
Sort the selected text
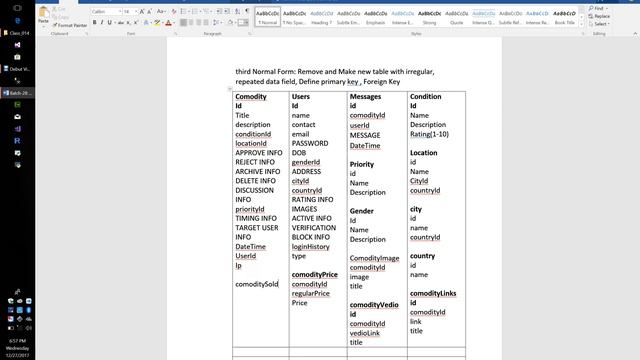tap(237, 11)
